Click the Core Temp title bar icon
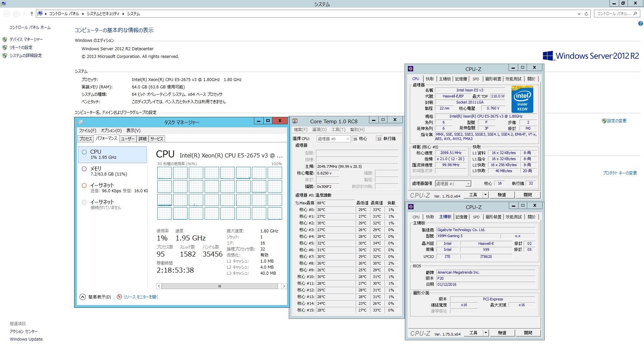This screenshot has height=348, width=644. click(295, 121)
